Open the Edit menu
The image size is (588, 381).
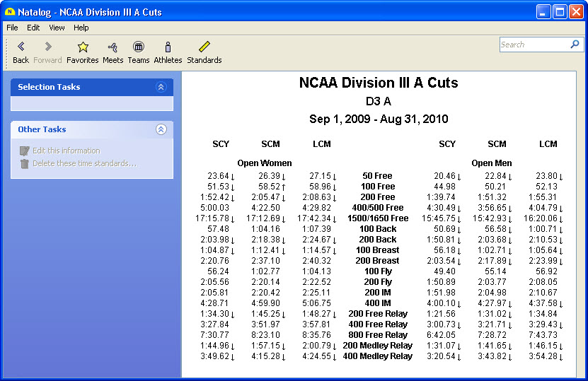click(33, 28)
